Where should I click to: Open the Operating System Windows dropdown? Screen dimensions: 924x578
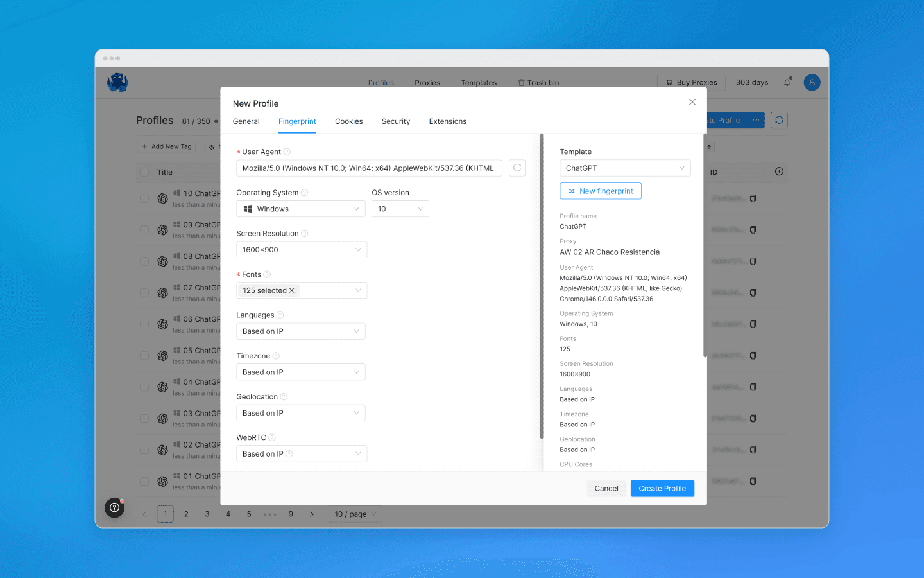point(301,209)
